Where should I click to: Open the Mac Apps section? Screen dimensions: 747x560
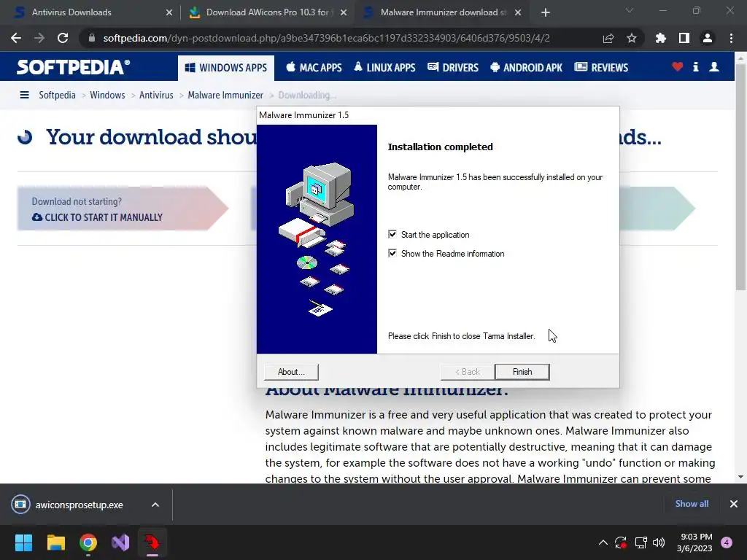[314, 68]
